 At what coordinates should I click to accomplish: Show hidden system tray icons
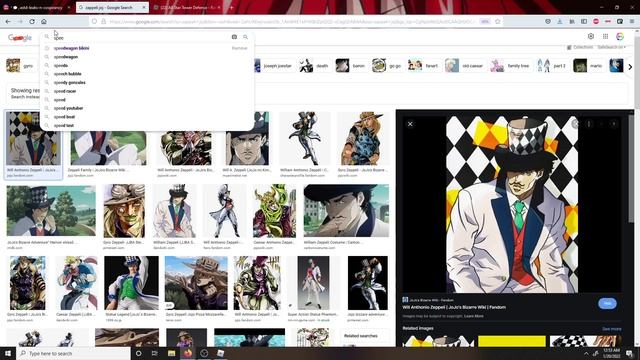pyautogui.click(x=586, y=353)
